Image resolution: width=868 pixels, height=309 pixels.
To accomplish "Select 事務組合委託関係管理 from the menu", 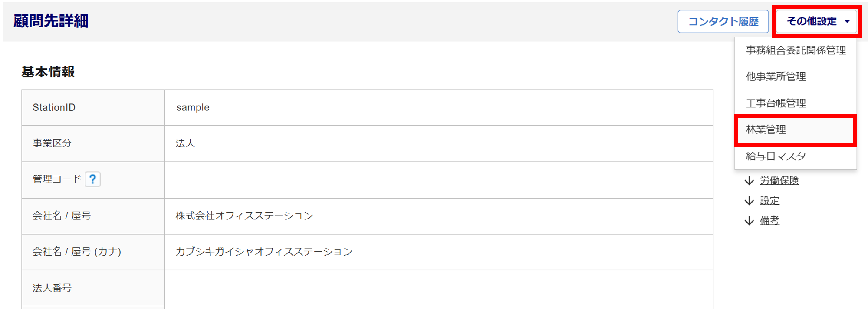I will [x=796, y=50].
